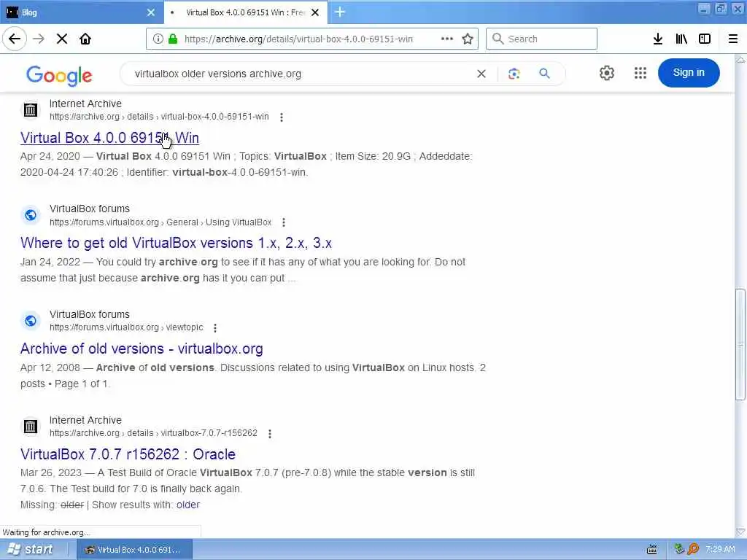Close the Virtual Box 4.0.0 tab

[315, 12]
